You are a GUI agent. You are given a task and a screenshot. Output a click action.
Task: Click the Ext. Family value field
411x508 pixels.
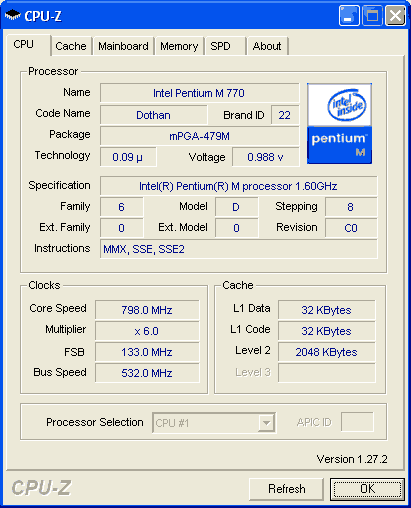pyautogui.click(x=121, y=228)
